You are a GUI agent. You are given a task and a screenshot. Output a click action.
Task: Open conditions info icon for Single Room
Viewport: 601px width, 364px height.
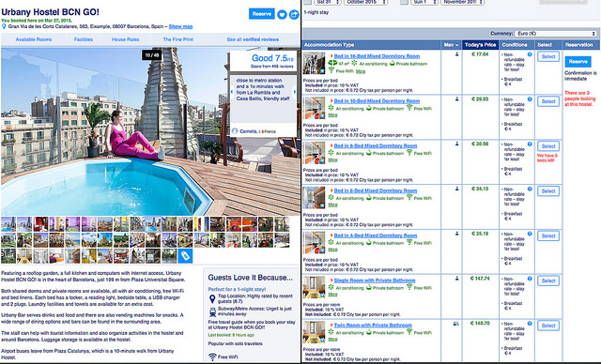click(x=530, y=279)
